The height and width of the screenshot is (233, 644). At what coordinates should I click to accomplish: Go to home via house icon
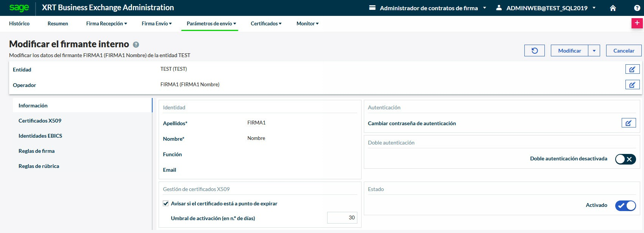tap(613, 8)
